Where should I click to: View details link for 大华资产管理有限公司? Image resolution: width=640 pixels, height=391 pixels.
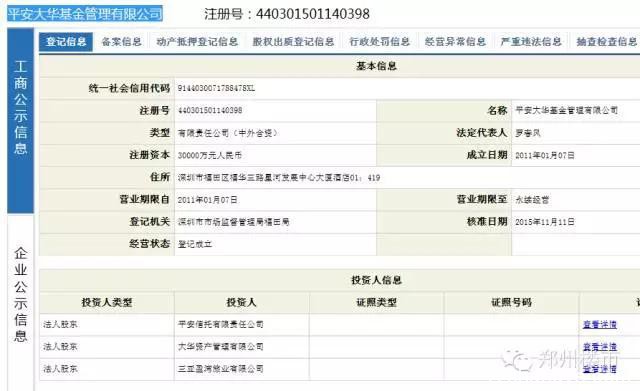[600, 347]
